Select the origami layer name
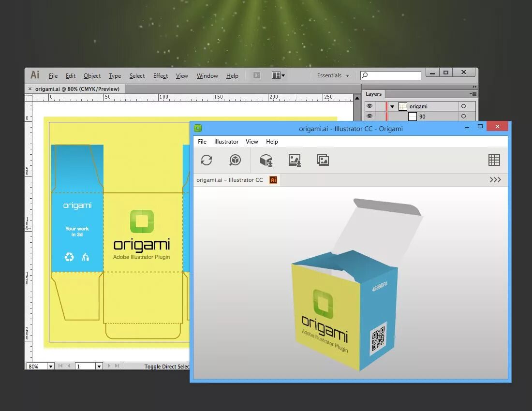The image size is (532, 411). pyautogui.click(x=418, y=106)
